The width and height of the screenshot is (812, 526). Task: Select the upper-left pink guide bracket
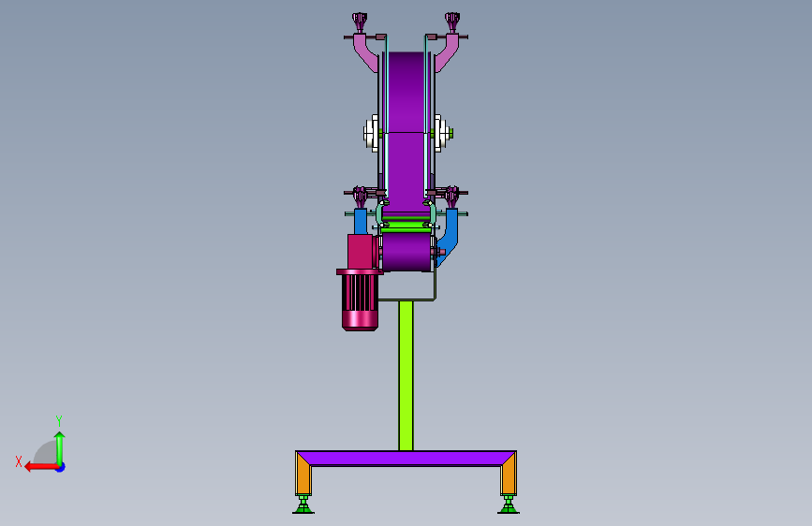point(365,52)
